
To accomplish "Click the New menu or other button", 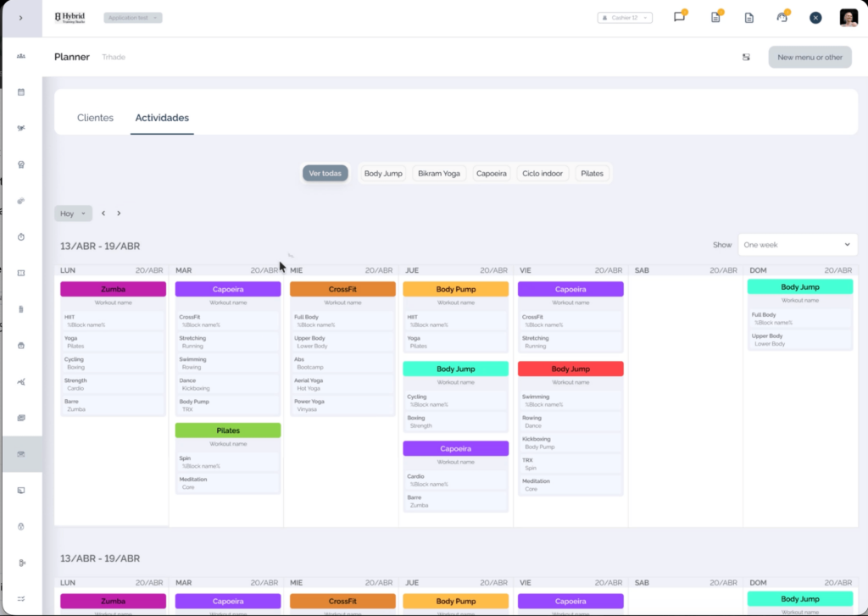I will (x=810, y=57).
